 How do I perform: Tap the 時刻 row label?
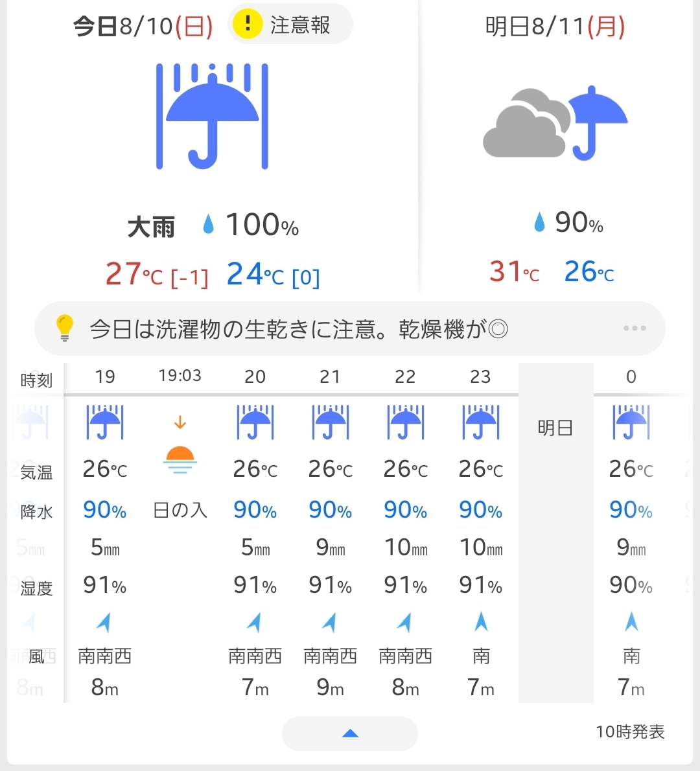36,380
